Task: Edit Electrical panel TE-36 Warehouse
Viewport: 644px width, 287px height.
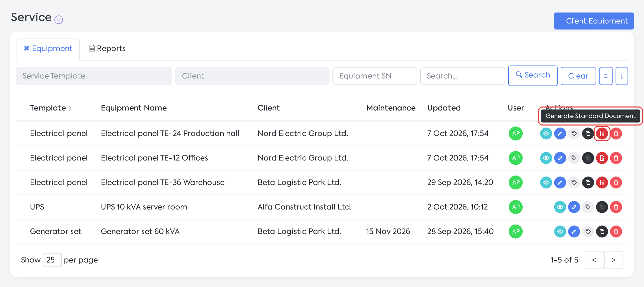Action: click(560, 182)
